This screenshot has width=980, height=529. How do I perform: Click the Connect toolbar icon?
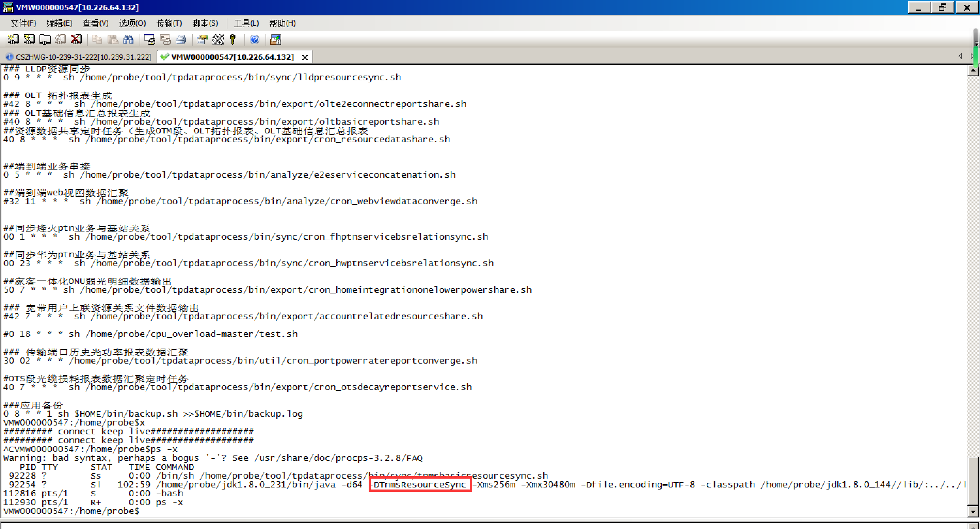pyautogui.click(x=13, y=39)
